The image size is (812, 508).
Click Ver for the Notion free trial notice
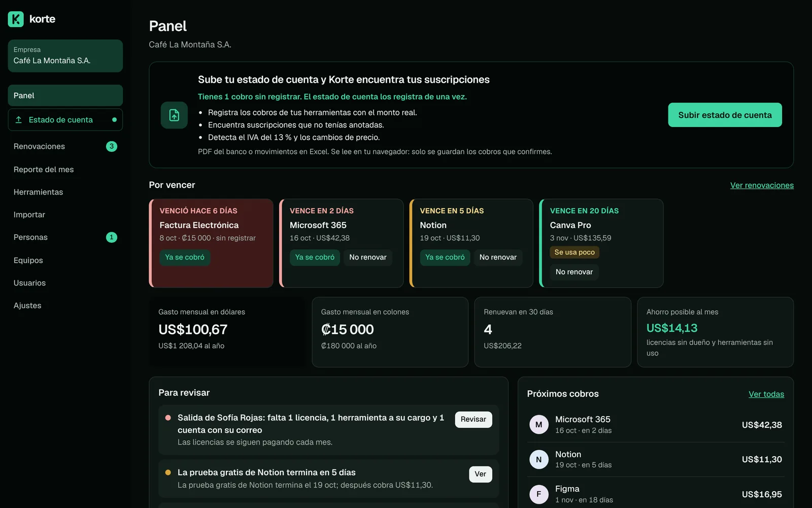tap(480, 474)
